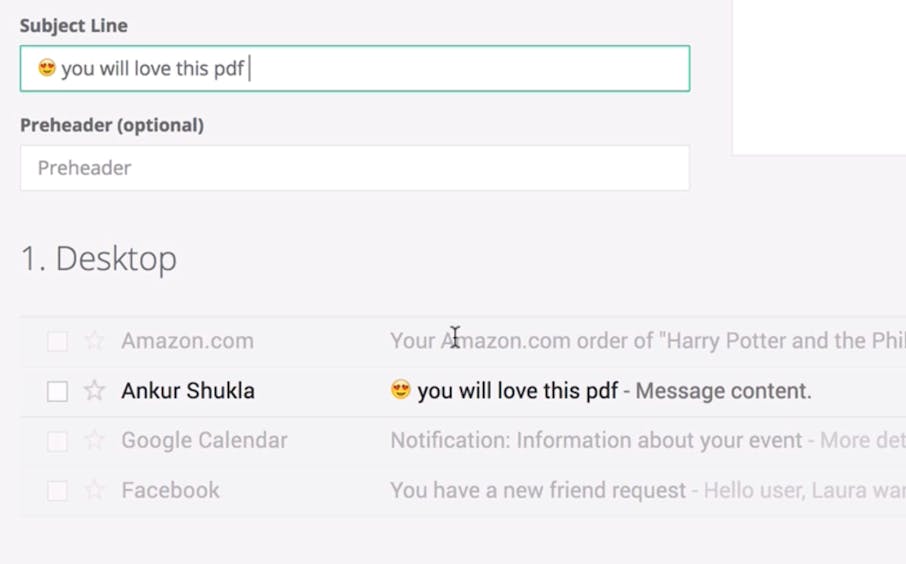The image size is (906, 564).
Task: Open the event notification email subject
Action: click(x=596, y=441)
